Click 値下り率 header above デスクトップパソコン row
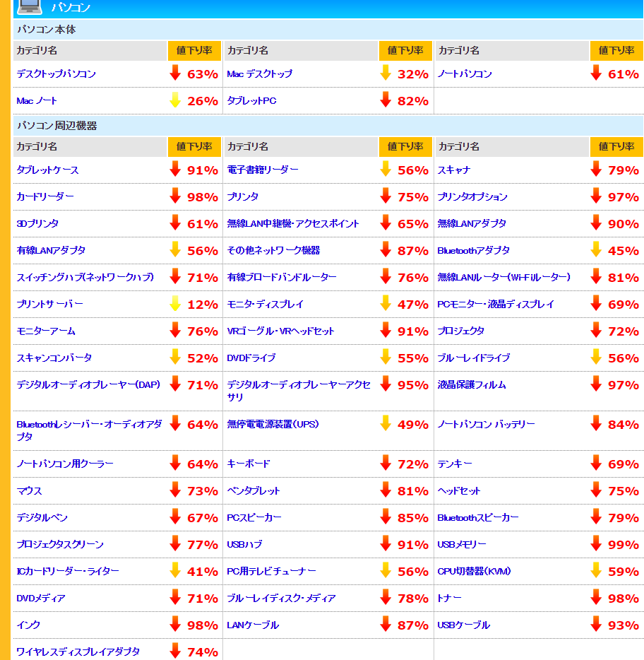 tap(193, 51)
